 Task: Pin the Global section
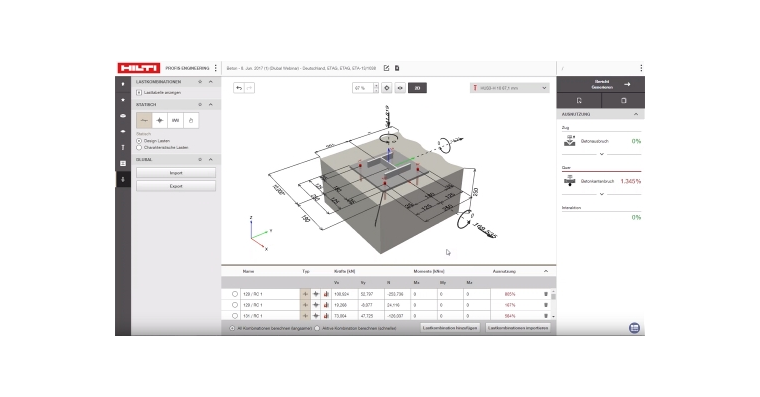tap(200, 159)
